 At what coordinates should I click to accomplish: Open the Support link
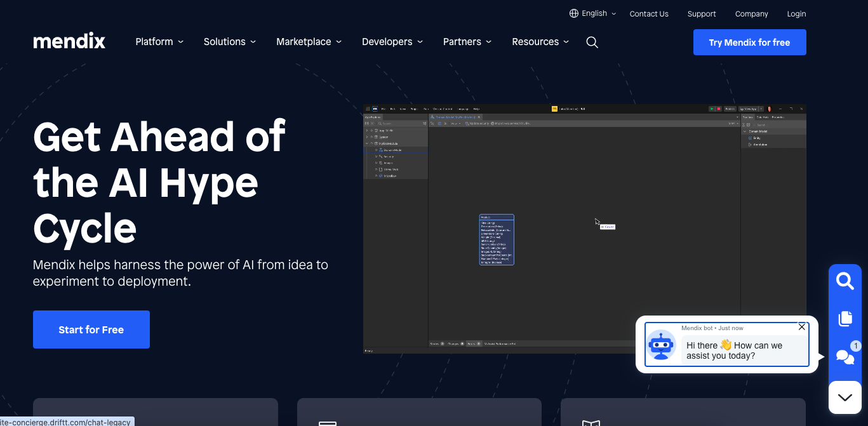[x=702, y=14]
